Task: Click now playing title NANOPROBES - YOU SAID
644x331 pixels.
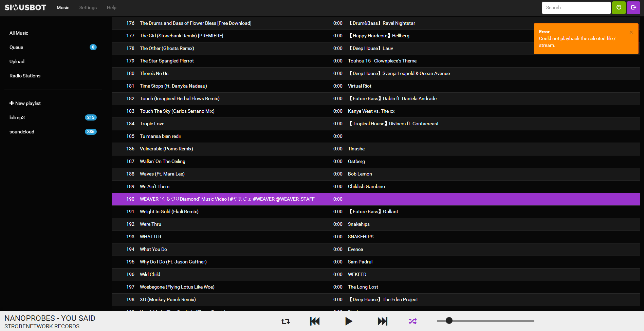Action: 50,318
